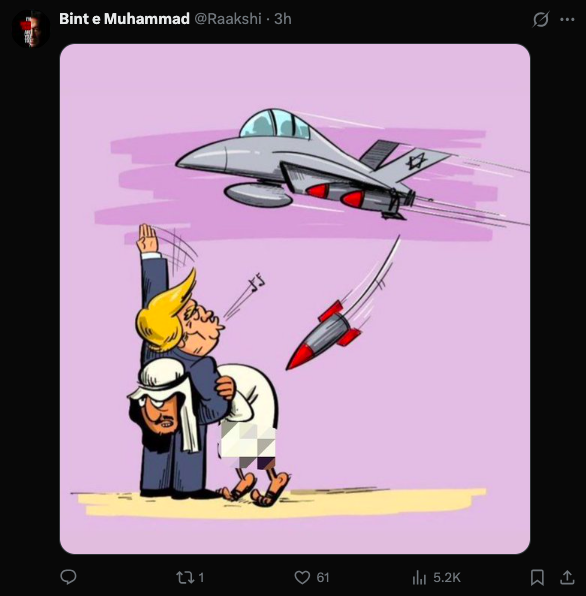
Task: Click the repost count number 1
Action: point(201,578)
